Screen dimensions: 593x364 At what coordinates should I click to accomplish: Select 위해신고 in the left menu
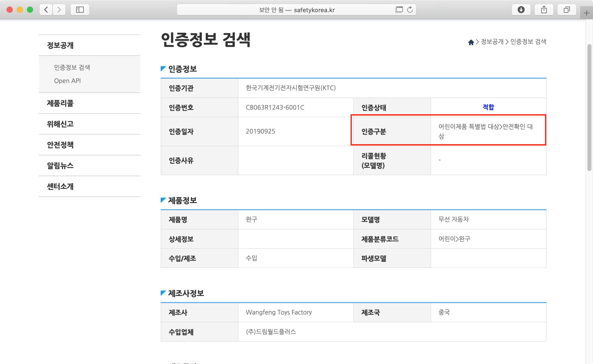pos(60,124)
